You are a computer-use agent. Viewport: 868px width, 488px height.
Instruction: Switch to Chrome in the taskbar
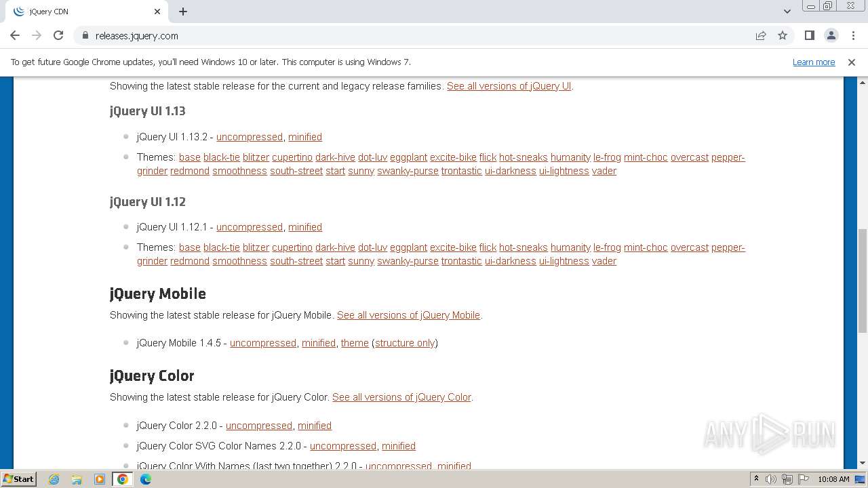pos(123,479)
